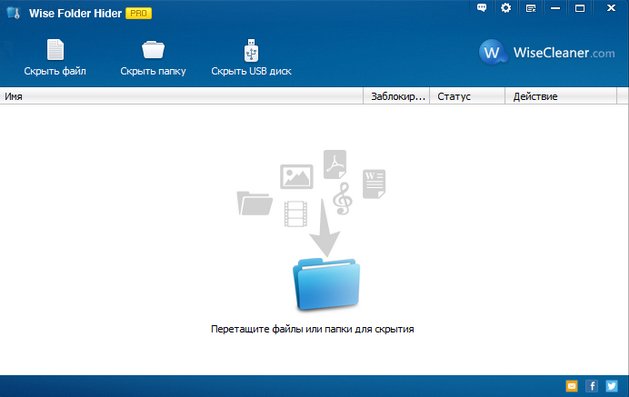The width and height of the screenshot is (629, 397).
Task: Sort by the Имя column header
Action: pyautogui.click(x=181, y=96)
